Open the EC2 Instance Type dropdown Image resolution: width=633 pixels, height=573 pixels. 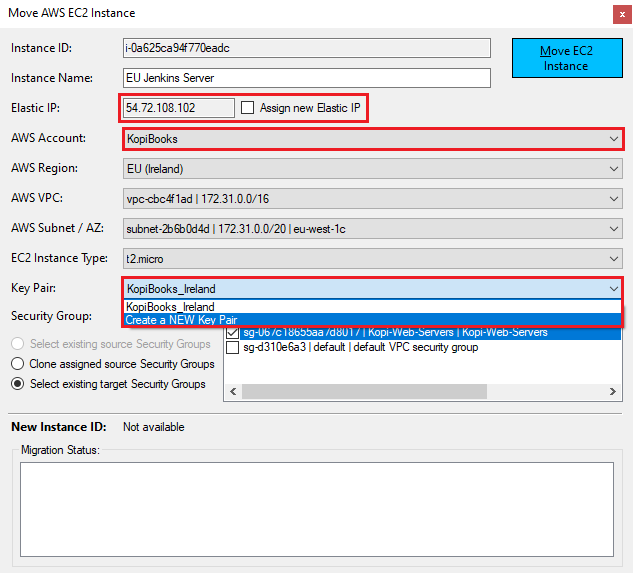click(x=373, y=259)
